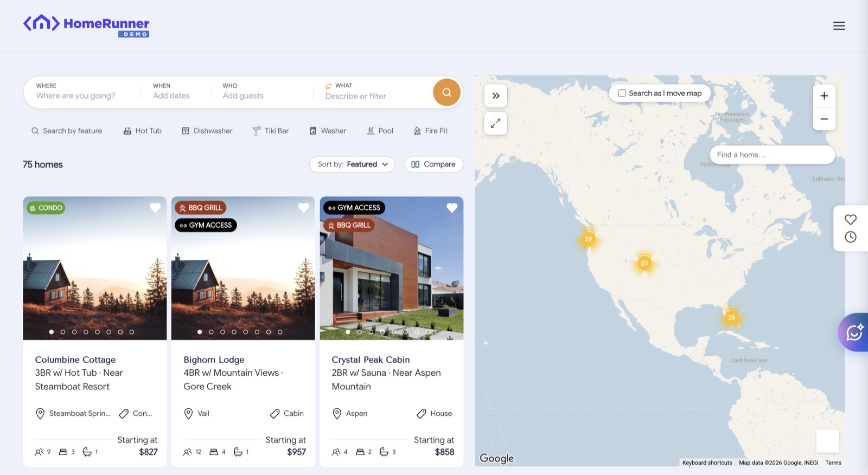868x475 pixels.
Task: Zoom in on the map
Action: point(824,96)
